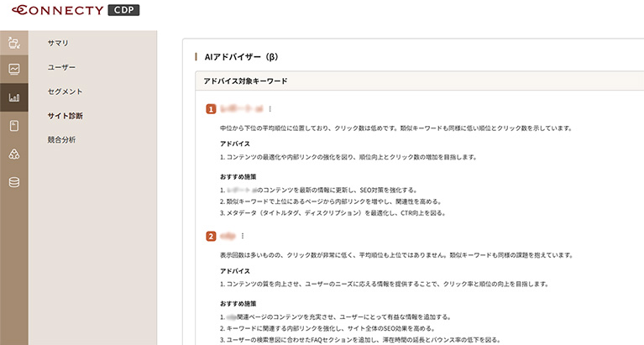Open the kebab menu beside keyword 2
Screen dimensions: 644x345
[x=243, y=236]
